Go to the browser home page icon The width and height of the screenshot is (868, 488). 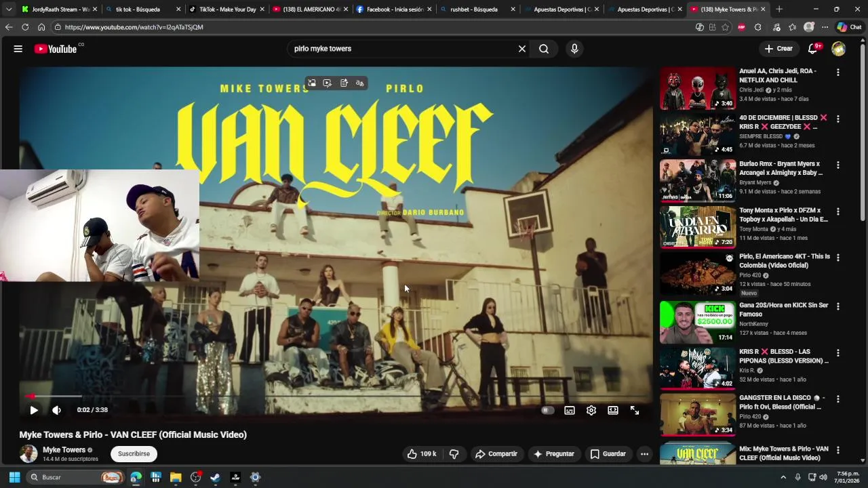coord(41,27)
